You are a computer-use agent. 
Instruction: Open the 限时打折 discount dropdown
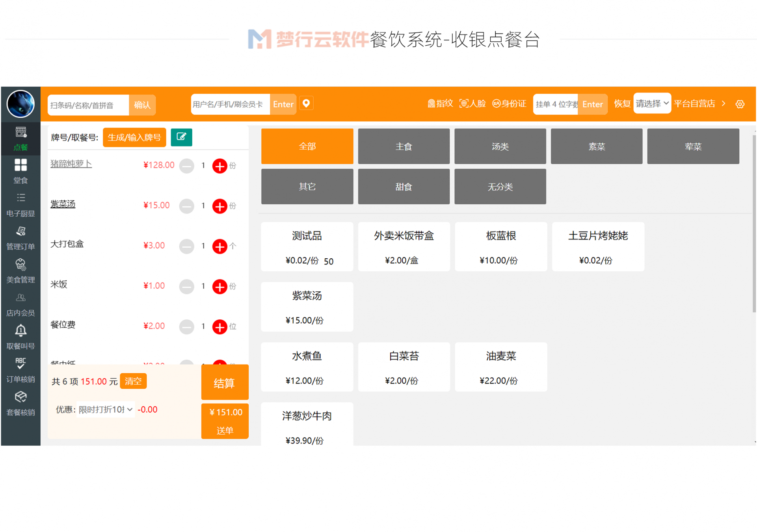(x=105, y=410)
